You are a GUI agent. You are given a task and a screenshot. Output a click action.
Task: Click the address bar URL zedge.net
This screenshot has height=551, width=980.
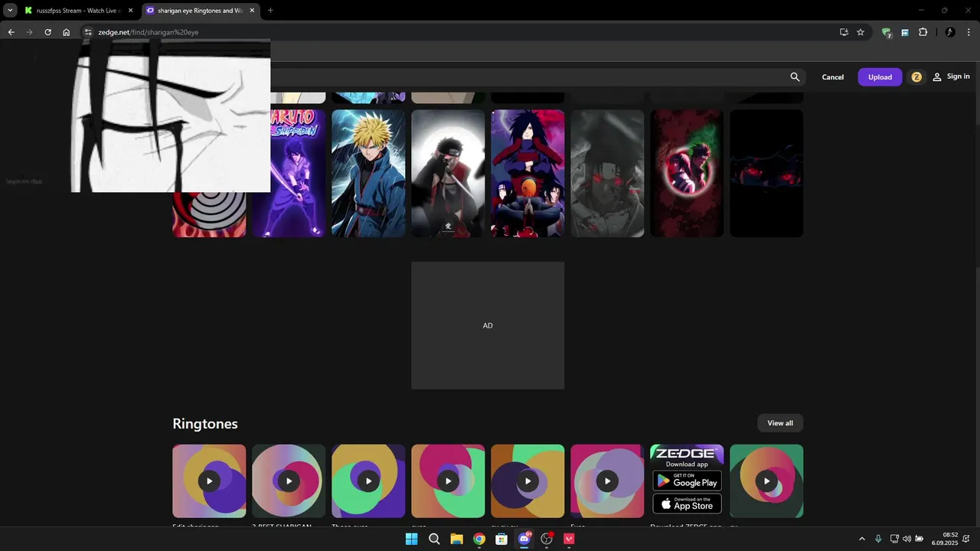pos(148,32)
